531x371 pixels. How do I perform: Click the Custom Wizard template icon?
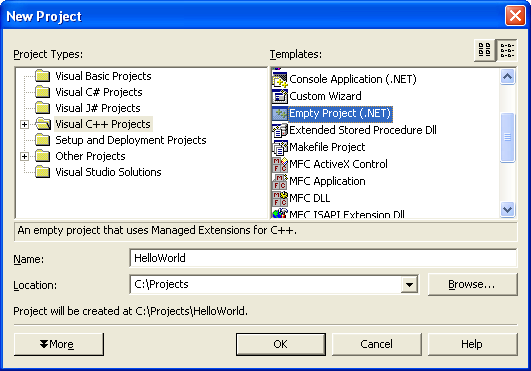(280, 96)
